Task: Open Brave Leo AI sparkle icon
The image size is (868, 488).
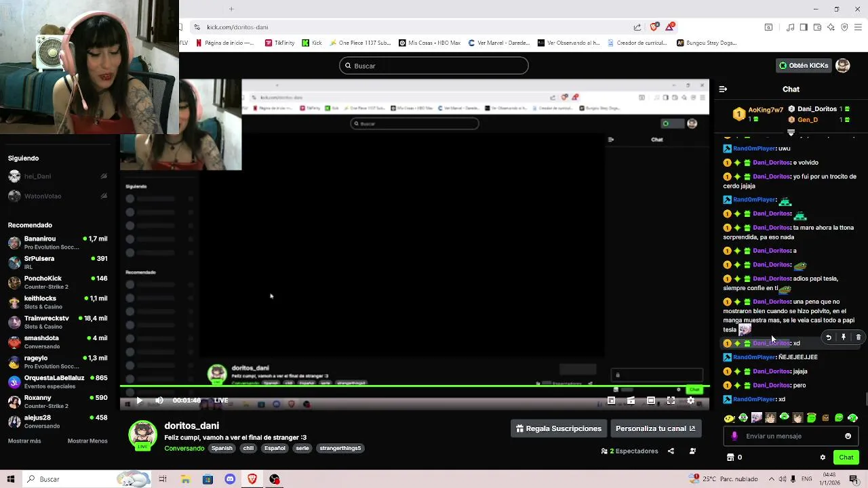Action: pos(831,27)
